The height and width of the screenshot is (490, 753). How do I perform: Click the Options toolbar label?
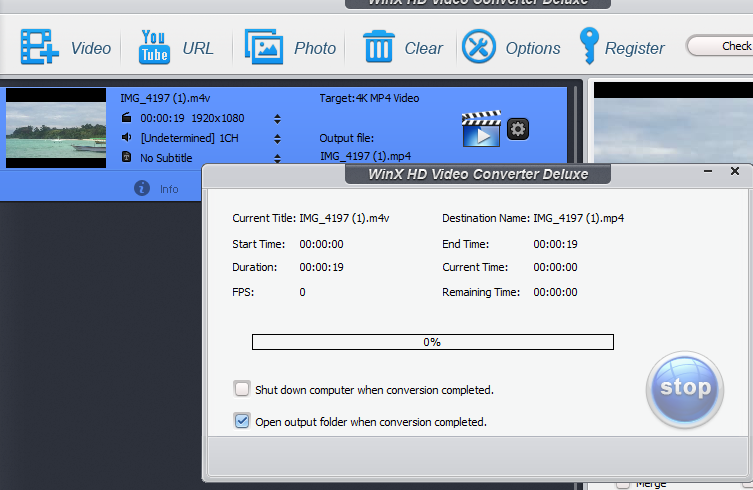[x=533, y=48]
